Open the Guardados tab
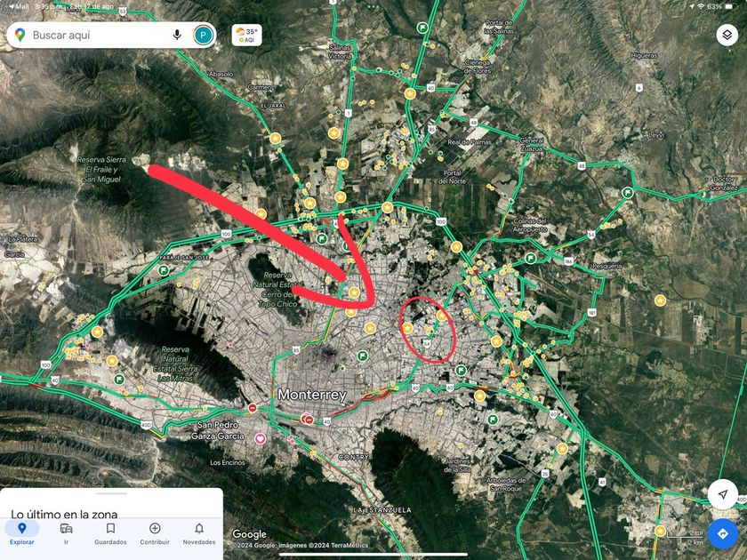Screen dimensions: 747x560 point(110,533)
